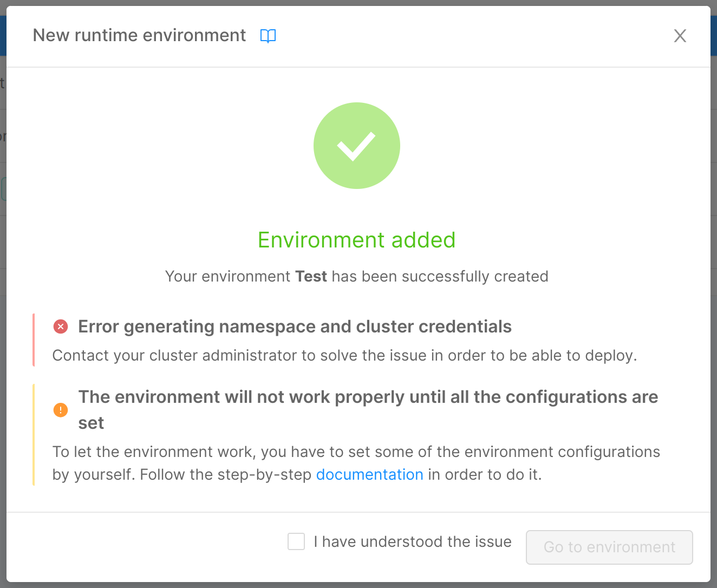Click the configurations warning heading text
This screenshot has width=717, height=588.
(x=368, y=397)
